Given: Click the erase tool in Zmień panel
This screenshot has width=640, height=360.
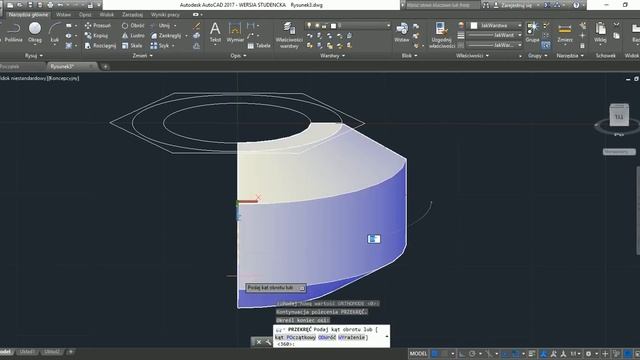Looking at the screenshot, I should pos(196,26).
